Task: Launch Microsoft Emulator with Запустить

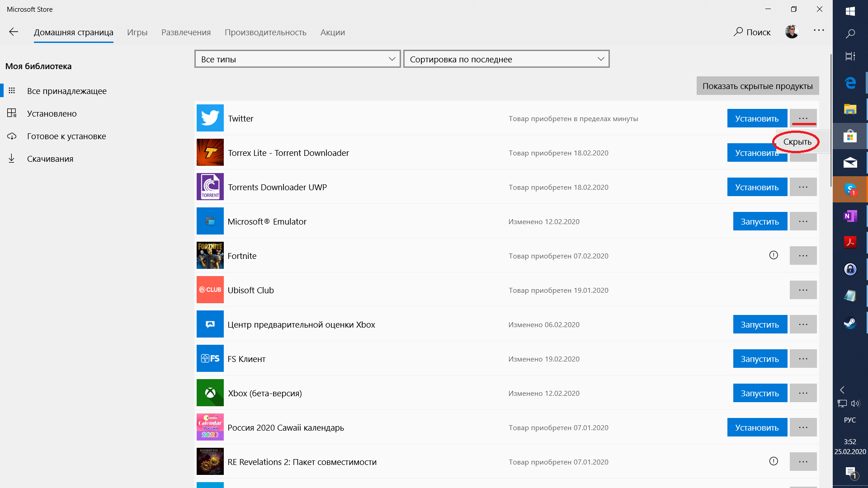Action: [760, 221]
